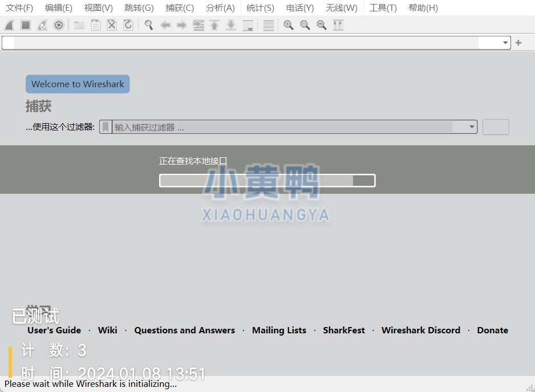Open the 分析(A) menu
This screenshot has height=392, width=535.
click(220, 8)
